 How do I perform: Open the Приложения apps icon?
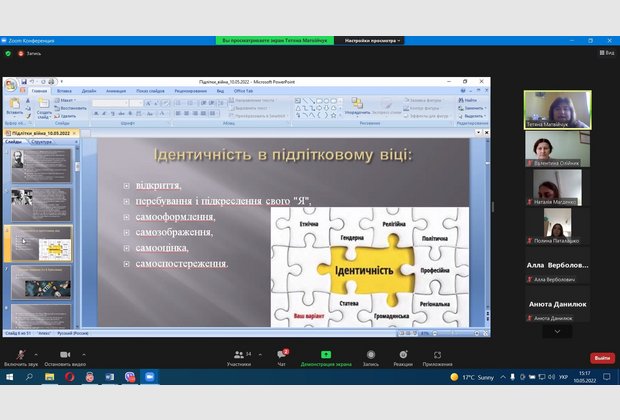point(437,355)
